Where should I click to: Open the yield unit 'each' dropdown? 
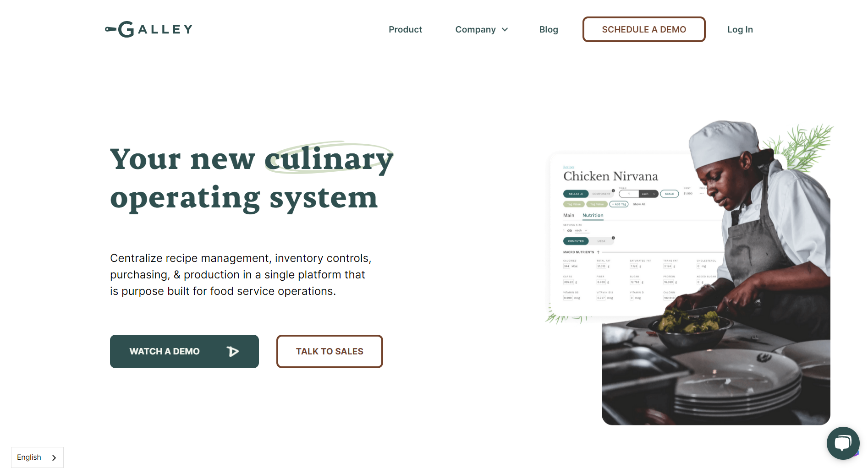pos(648,194)
